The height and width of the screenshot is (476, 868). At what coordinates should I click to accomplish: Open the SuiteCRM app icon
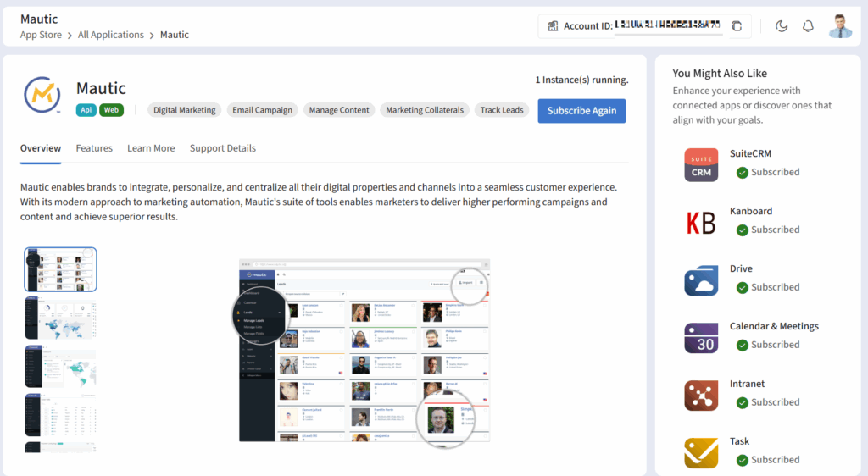click(701, 164)
